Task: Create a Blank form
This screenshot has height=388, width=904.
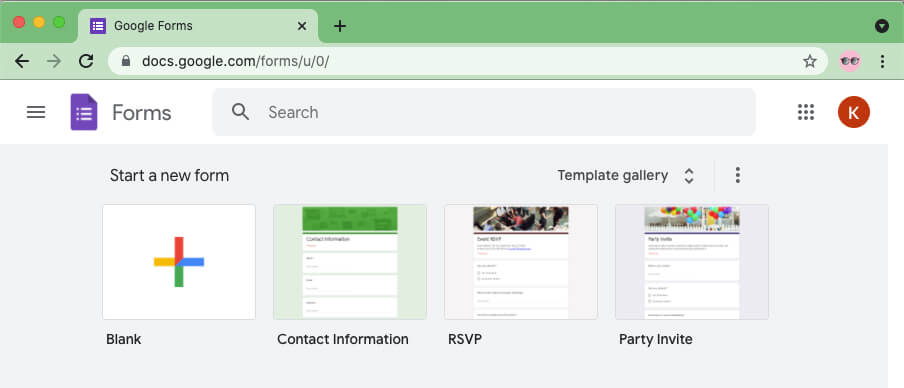Action: click(179, 262)
